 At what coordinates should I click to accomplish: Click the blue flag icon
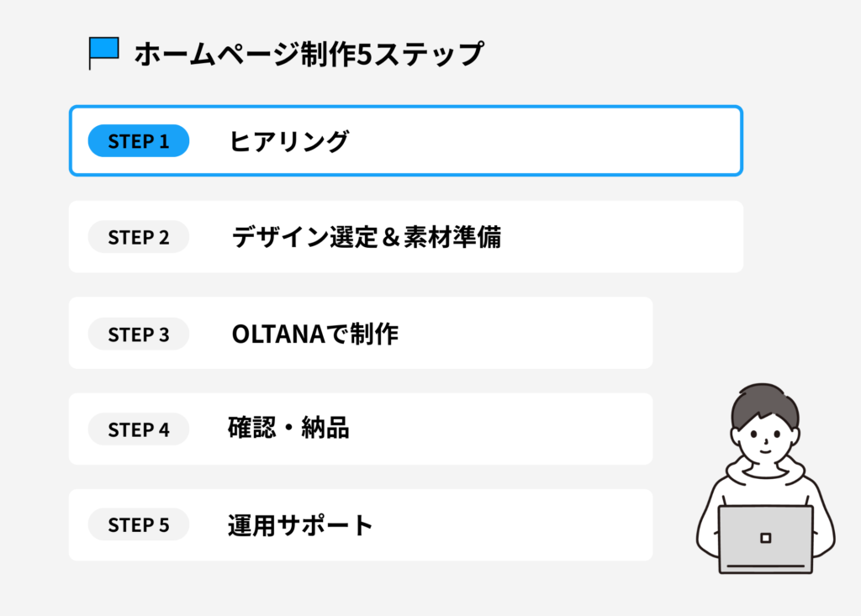104,50
